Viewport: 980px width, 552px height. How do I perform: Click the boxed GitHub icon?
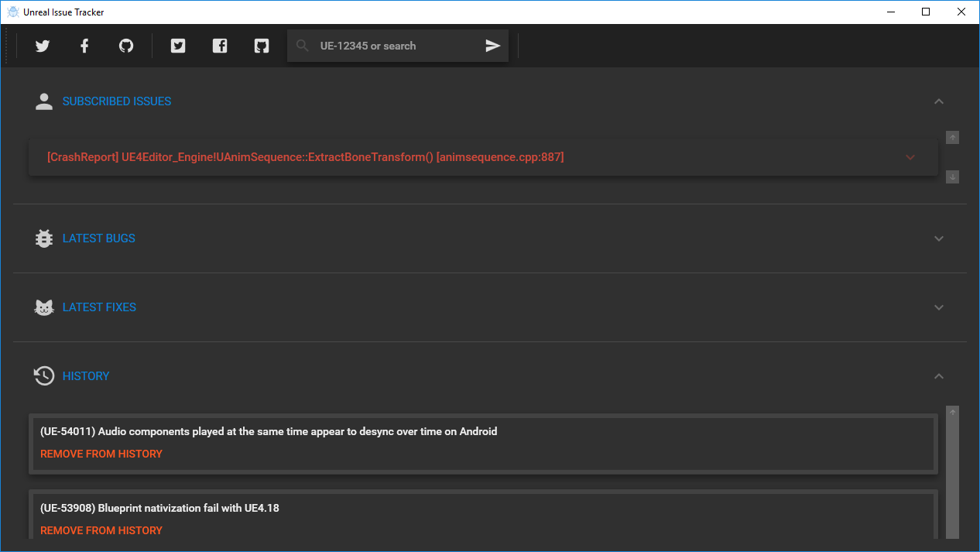pos(262,46)
